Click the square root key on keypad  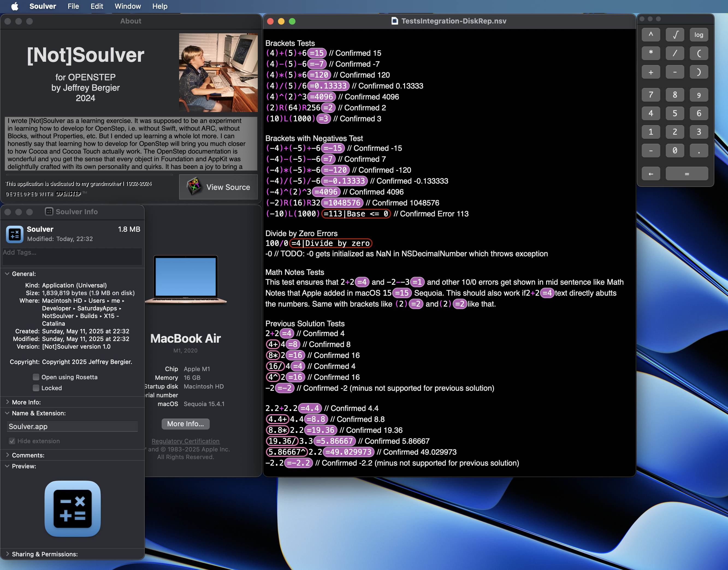click(675, 34)
